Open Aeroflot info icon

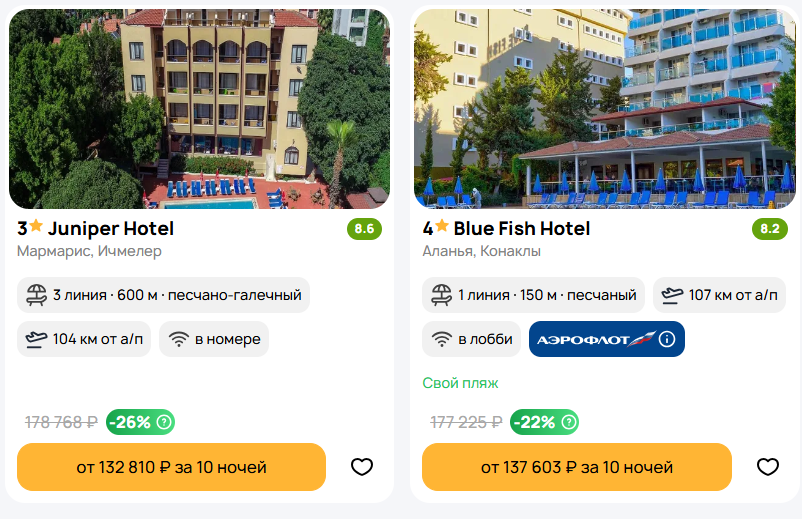[667, 339]
